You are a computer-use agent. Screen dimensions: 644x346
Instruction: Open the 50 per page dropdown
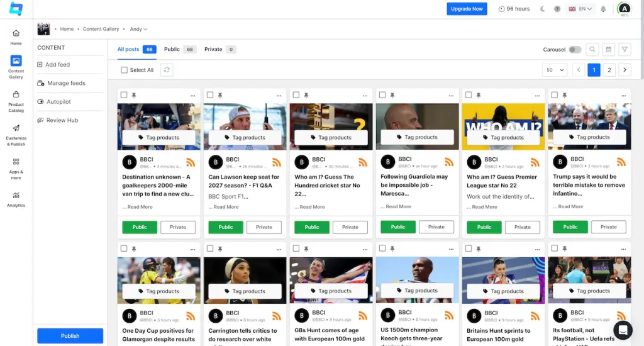pyautogui.click(x=555, y=70)
